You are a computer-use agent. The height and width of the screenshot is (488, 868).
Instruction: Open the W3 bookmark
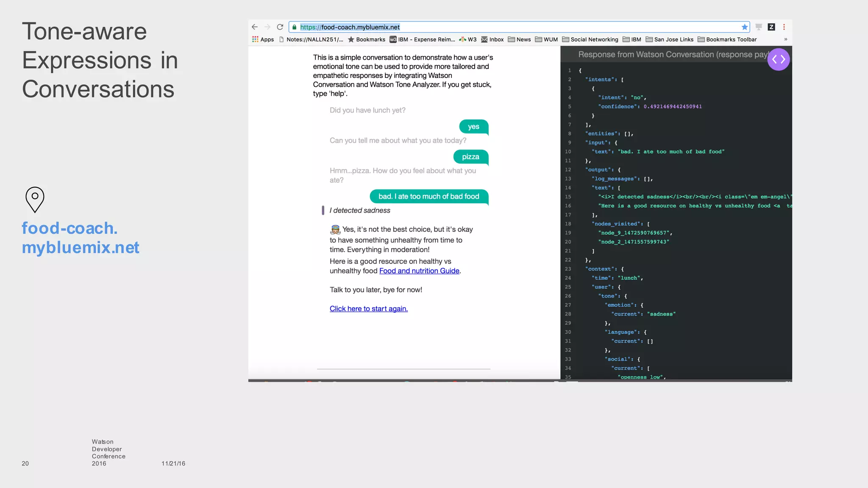[468, 39]
